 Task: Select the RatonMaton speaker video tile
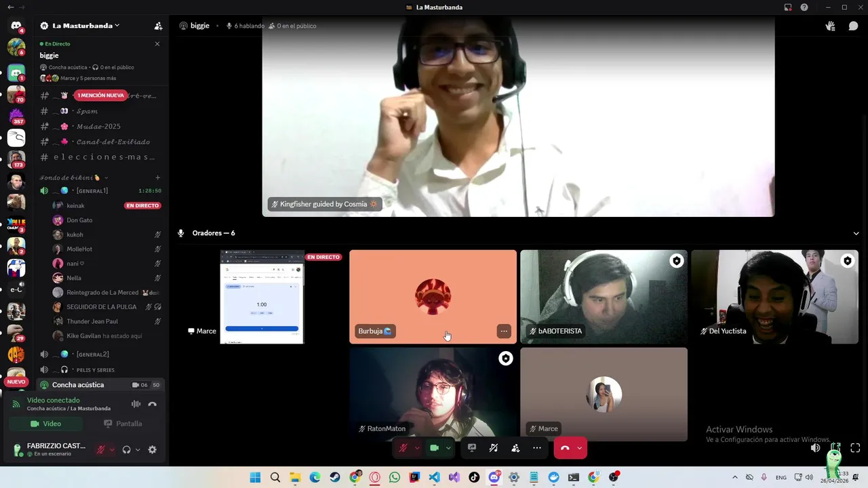tap(433, 394)
